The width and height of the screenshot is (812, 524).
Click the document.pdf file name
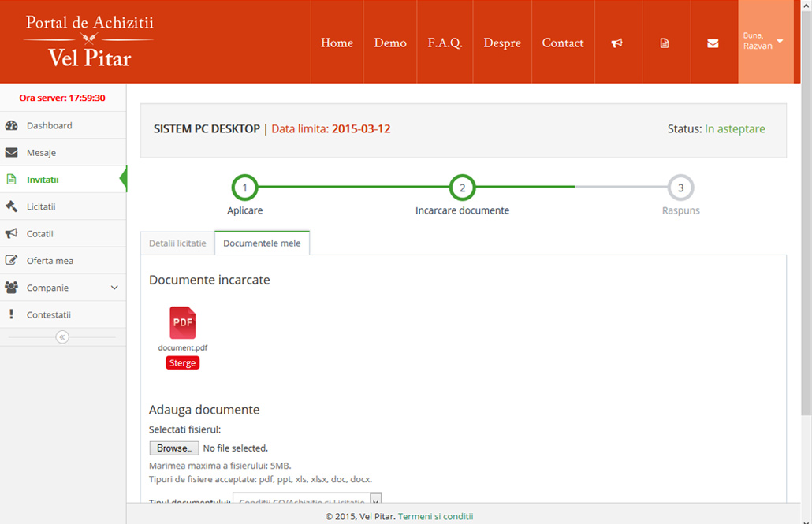pos(183,348)
